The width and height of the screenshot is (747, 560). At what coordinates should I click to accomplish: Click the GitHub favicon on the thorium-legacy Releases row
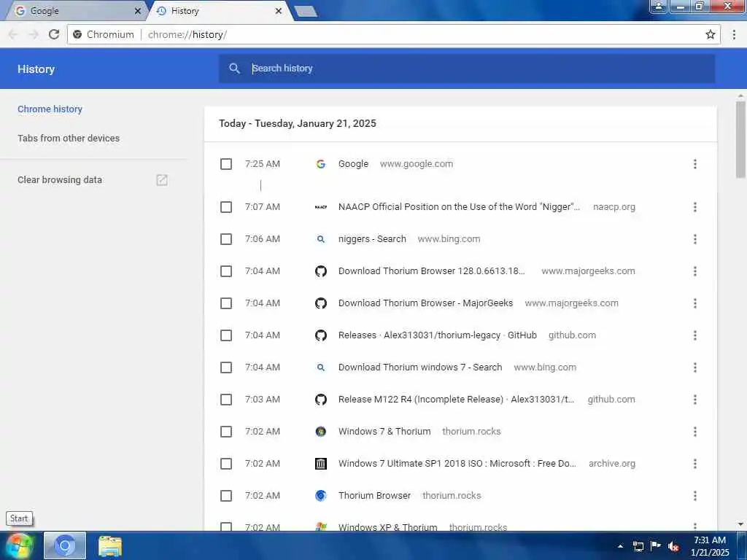(x=321, y=335)
